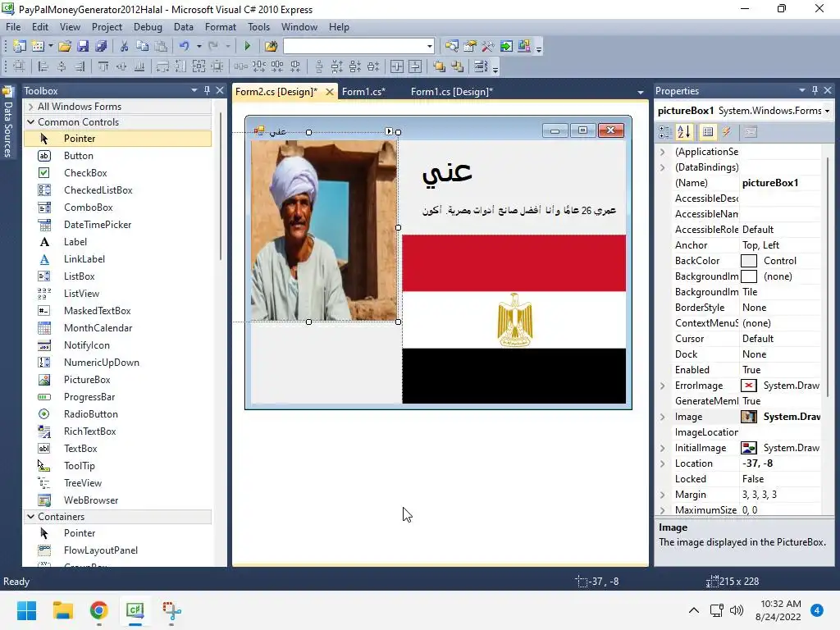Show Events with the lightning bolt icon
Image resolution: width=840 pixels, height=630 pixels.
point(727,132)
